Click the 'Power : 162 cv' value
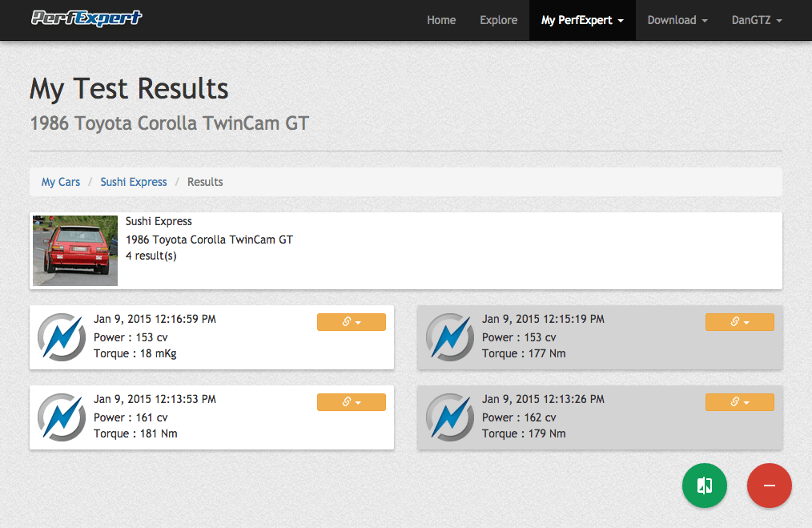Screen dimensions: 812x528 [519, 417]
